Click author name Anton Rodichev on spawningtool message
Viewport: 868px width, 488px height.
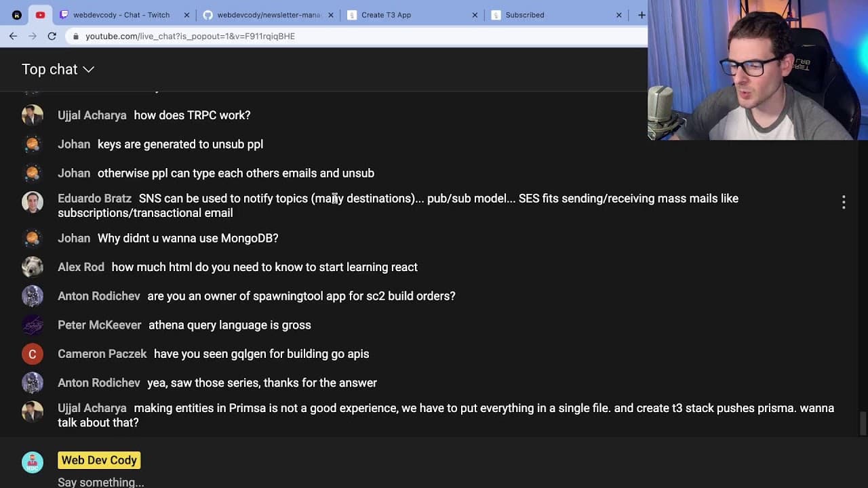(x=99, y=296)
